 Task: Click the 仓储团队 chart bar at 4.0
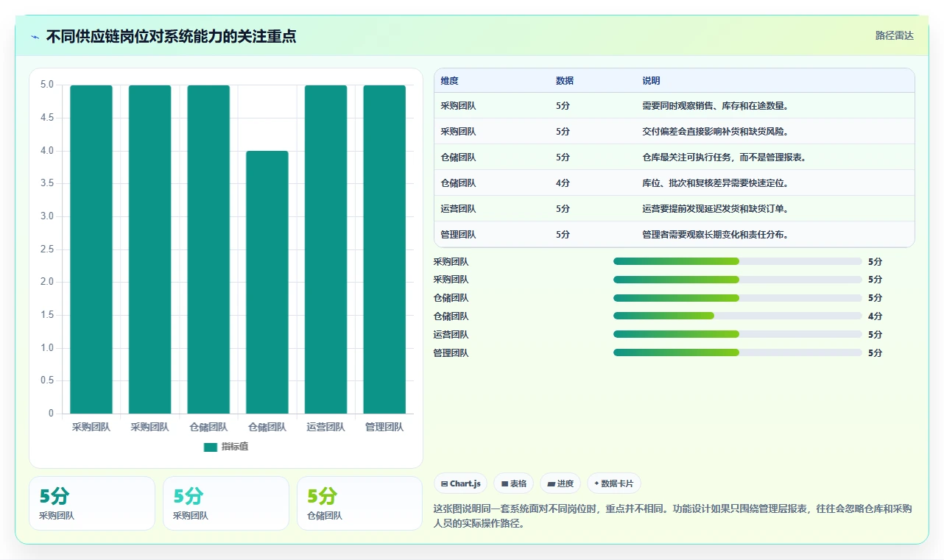[267, 282]
